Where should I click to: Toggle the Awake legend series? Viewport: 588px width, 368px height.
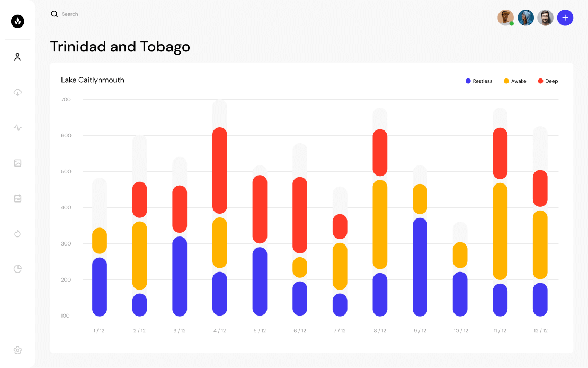[x=515, y=81]
